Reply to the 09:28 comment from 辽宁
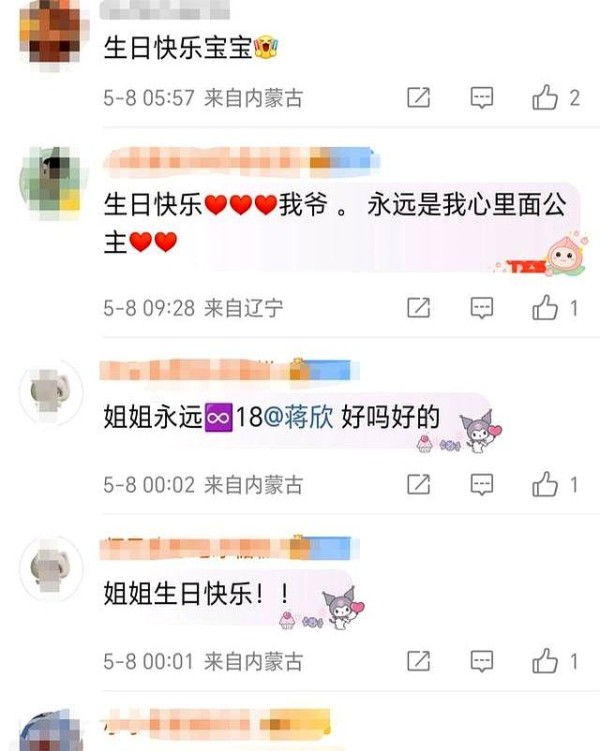Screen dimensions: 600x751 click(482, 307)
